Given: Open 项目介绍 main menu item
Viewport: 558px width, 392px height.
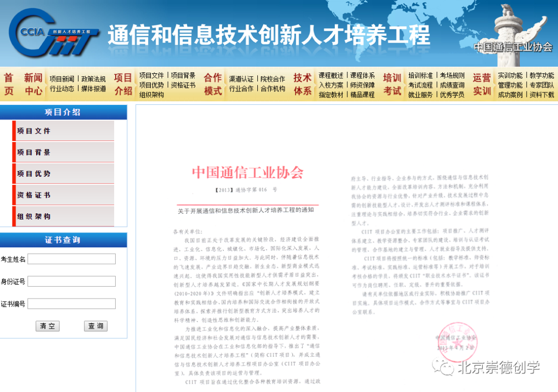Looking at the screenshot, I should pyautogui.click(x=123, y=84).
